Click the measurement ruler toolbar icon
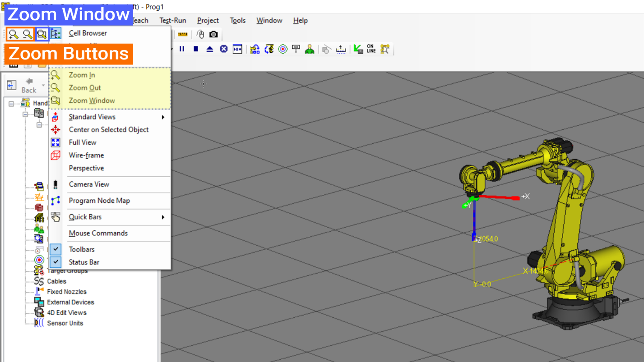644x362 pixels. point(183,34)
